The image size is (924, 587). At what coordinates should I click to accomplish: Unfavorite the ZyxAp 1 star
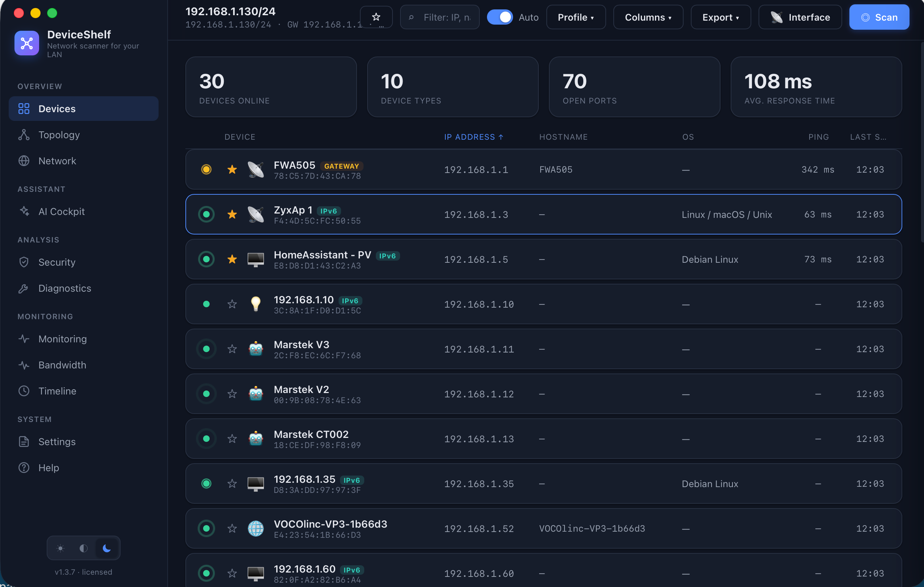coord(232,215)
